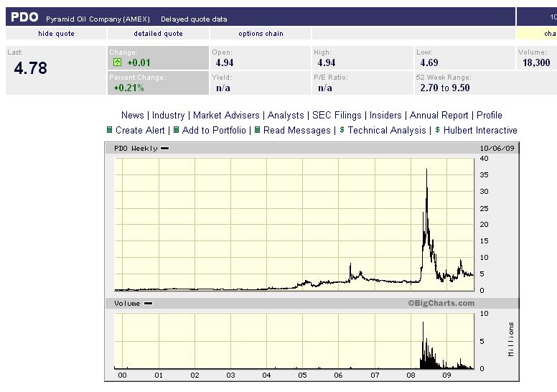
Task: Click the Volume value 18,300
Action: coord(536,63)
